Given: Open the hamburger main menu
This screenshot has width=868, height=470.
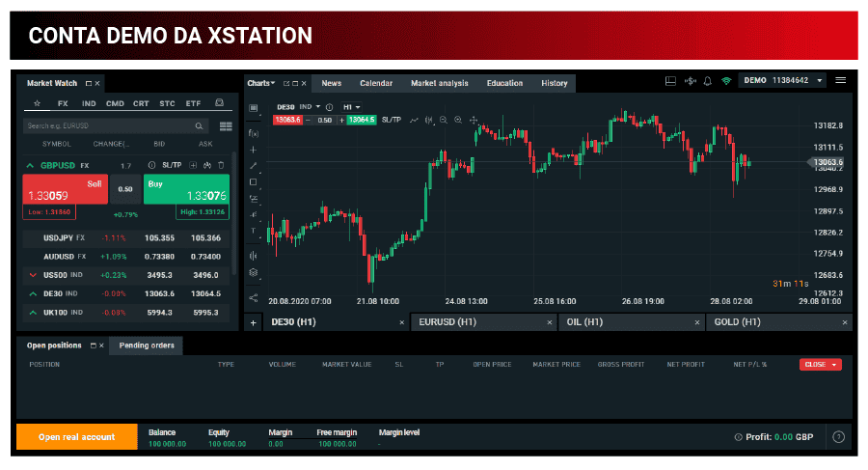Looking at the screenshot, I should (x=840, y=80).
